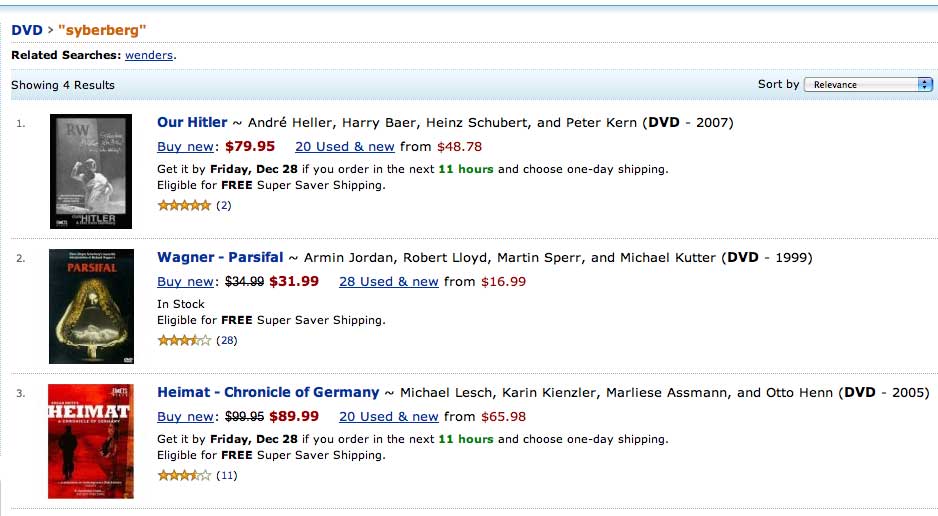Click Buy new for Our Hitler
The width and height of the screenshot is (938, 516).
185,147
